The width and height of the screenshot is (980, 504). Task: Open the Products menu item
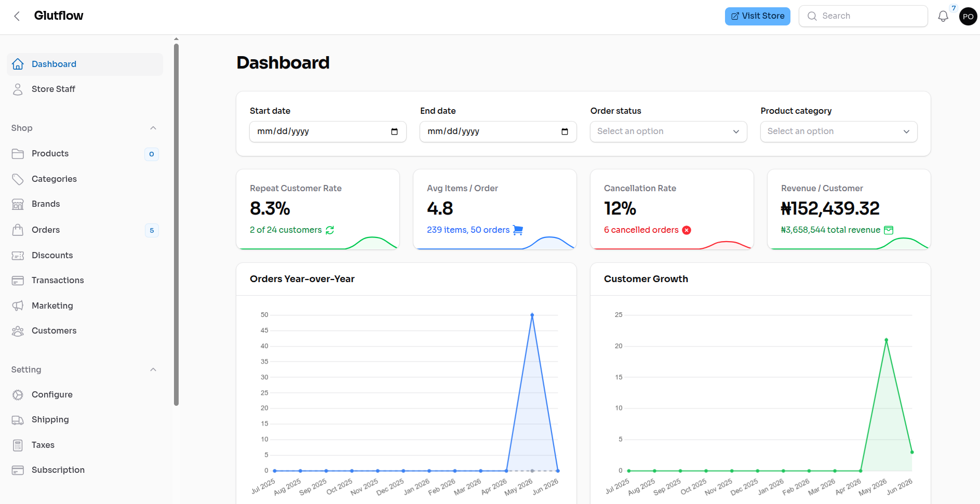[85, 154]
